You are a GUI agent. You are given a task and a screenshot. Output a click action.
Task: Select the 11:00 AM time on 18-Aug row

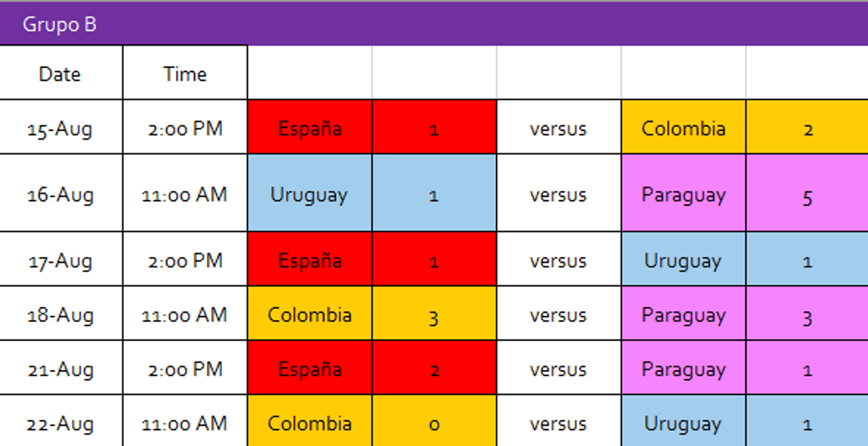click(184, 315)
